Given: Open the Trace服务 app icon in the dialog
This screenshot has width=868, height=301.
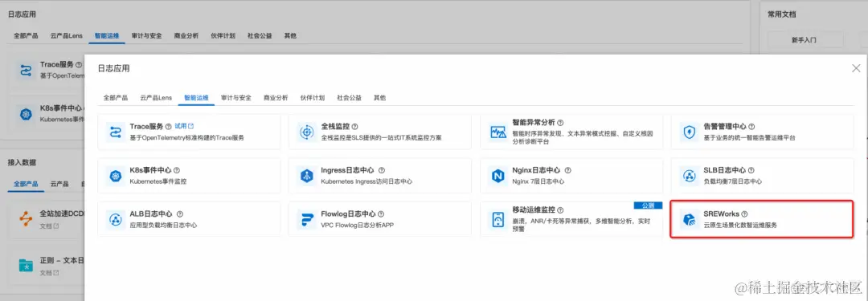Looking at the screenshot, I should tap(115, 132).
